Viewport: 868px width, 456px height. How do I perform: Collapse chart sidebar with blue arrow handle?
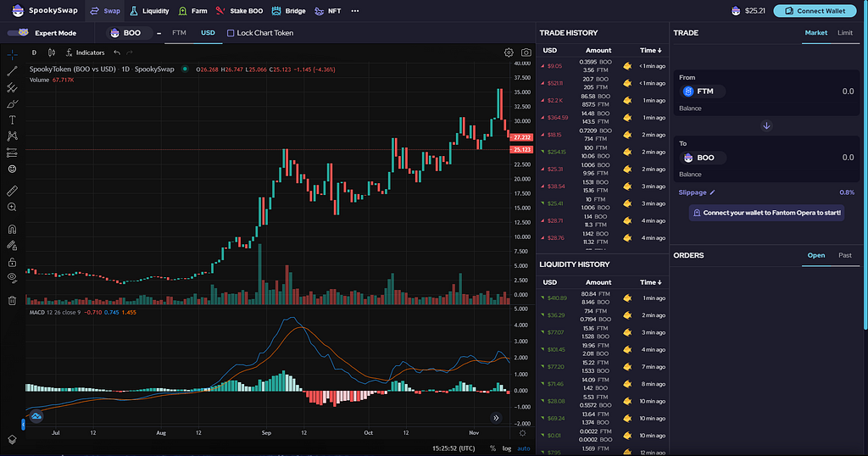coord(23,425)
